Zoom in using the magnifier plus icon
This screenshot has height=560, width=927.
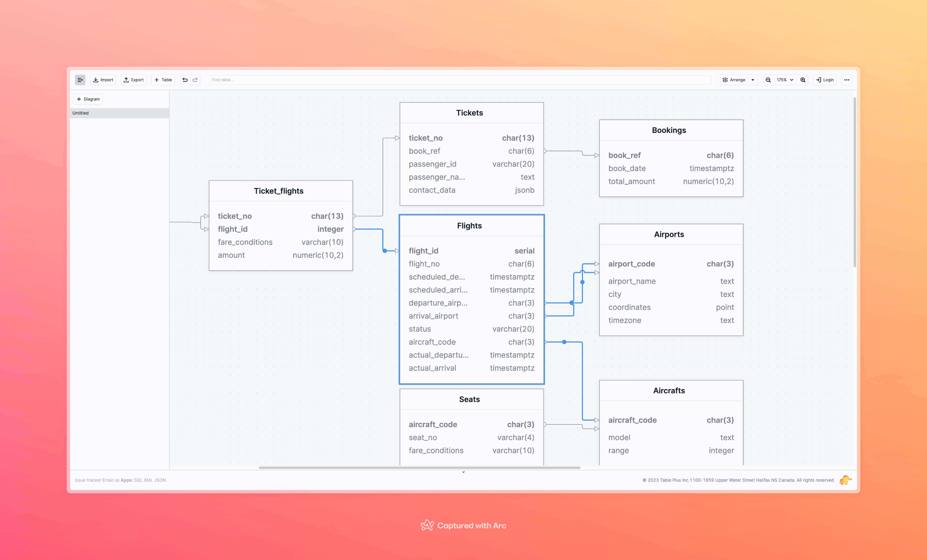(803, 80)
